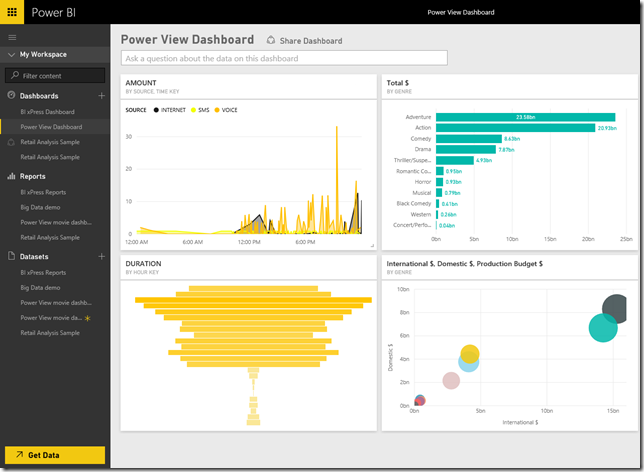The height and width of the screenshot is (472, 644).
Task: Click the Dashboards section header
Action: 39,96
